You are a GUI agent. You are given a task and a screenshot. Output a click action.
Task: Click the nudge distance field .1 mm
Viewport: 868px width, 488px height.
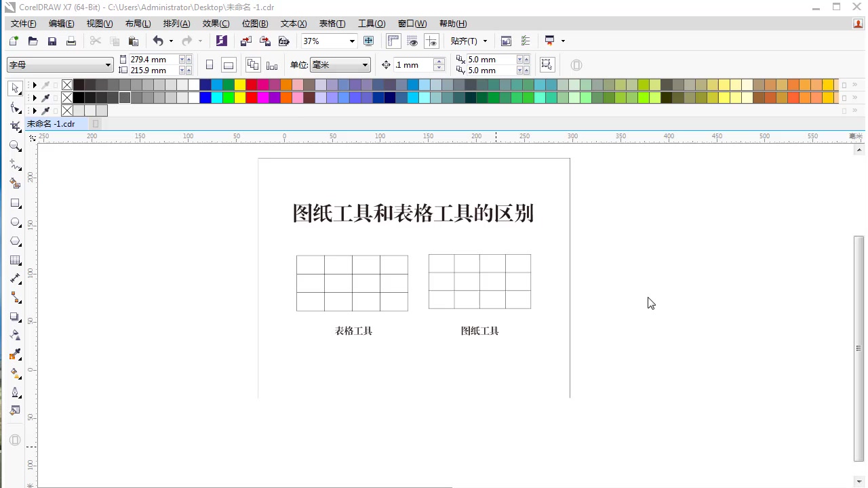click(414, 65)
